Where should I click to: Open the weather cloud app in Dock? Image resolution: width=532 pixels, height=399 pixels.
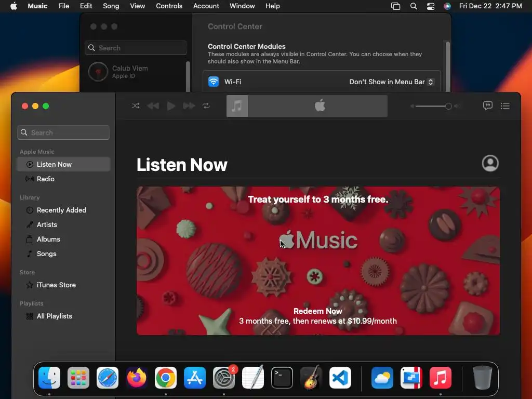pyautogui.click(x=382, y=378)
